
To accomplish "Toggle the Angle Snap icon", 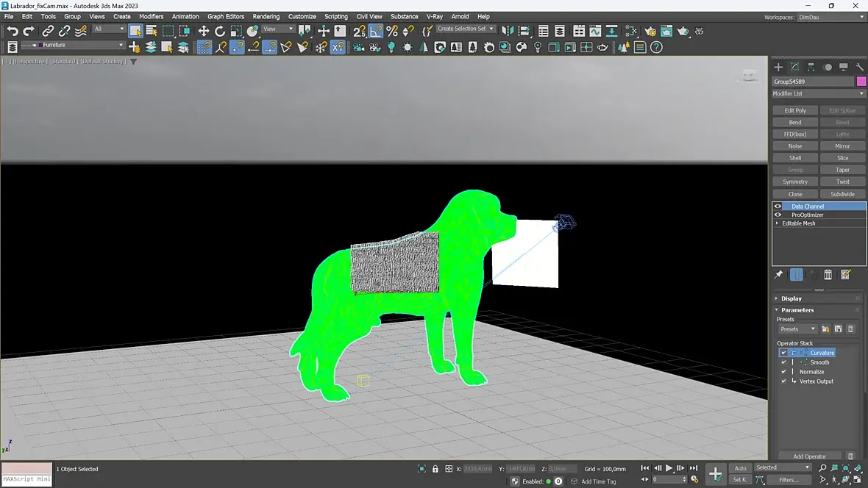I will tap(376, 31).
